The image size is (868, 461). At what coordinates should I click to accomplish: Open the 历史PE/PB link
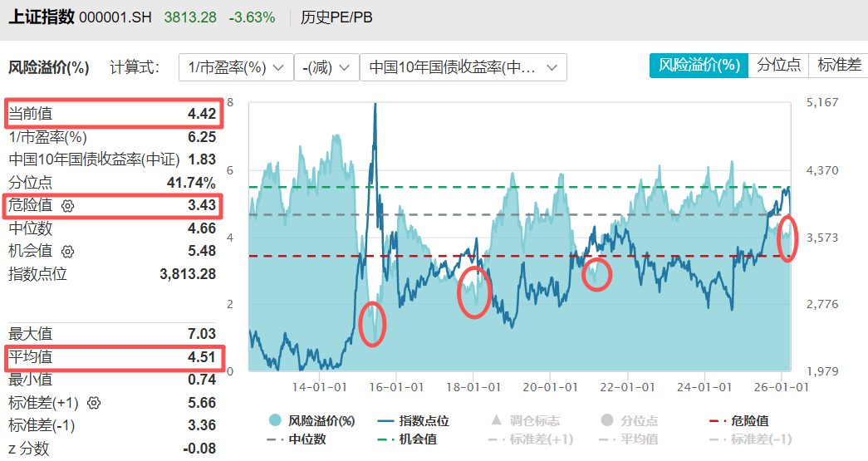[335, 17]
